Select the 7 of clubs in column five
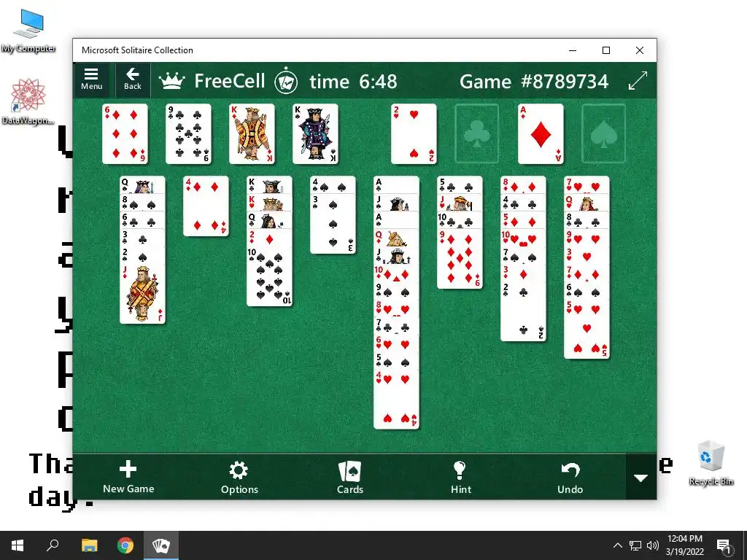Screen dimensions: 747x560 396,327
